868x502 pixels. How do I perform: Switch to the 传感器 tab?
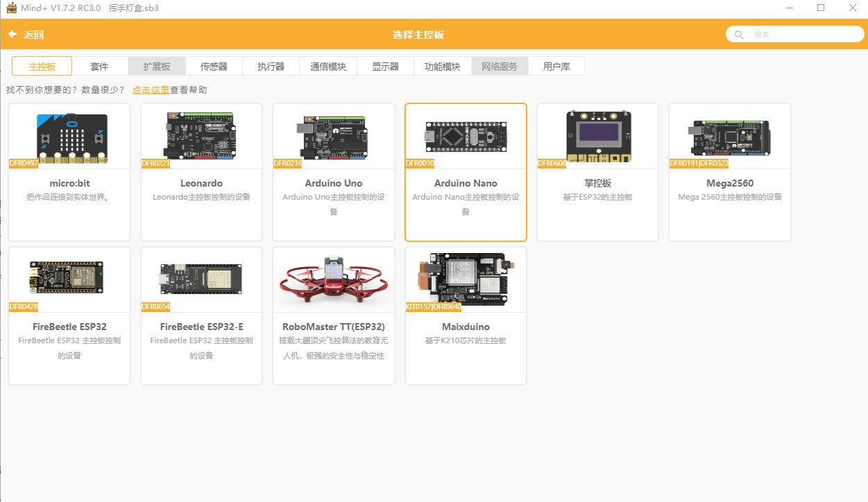[x=214, y=67]
